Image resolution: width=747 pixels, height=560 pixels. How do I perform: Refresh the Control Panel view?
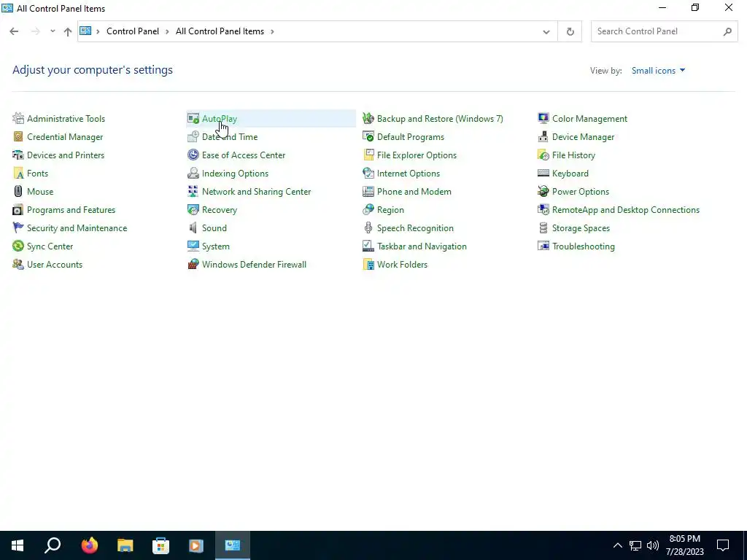pyautogui.click(x=570, y=31)
